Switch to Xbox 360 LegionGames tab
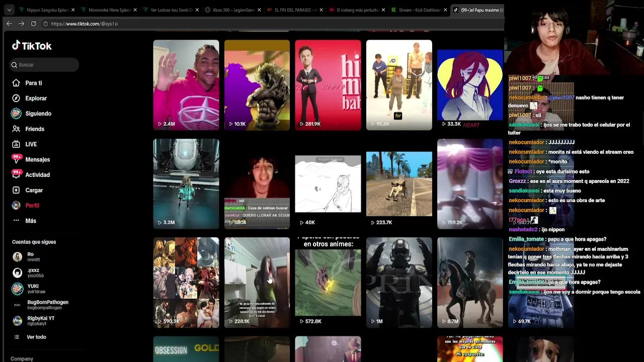 pyautogui.click(x=232, y=10)
